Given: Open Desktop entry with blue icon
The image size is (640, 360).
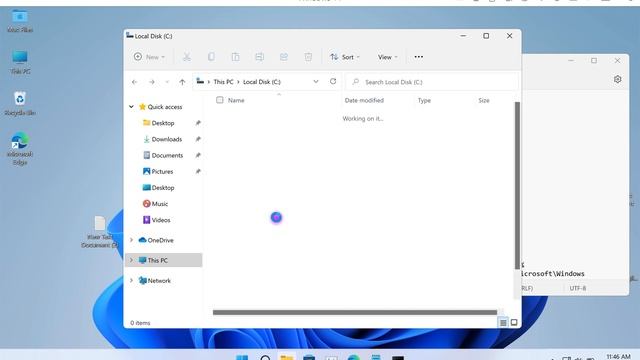Looking at the screenshot, I should tap(158, 188).
